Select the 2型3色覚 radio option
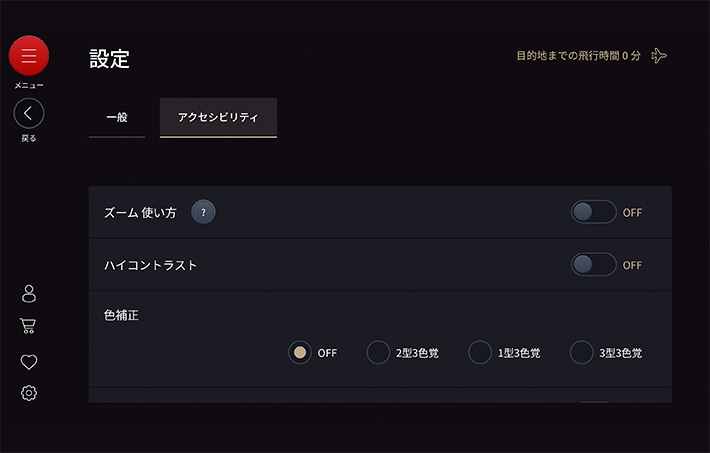 378,352
